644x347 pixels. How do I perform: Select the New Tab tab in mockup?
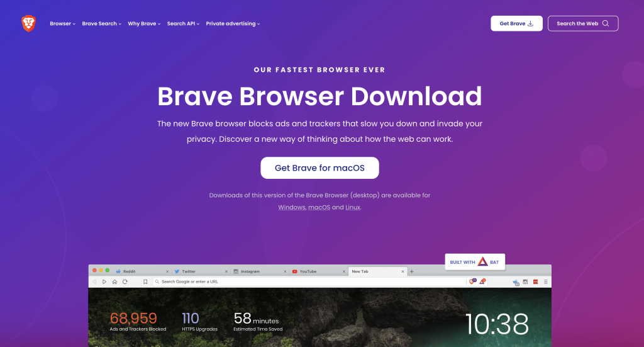click(x=377, y=271)
